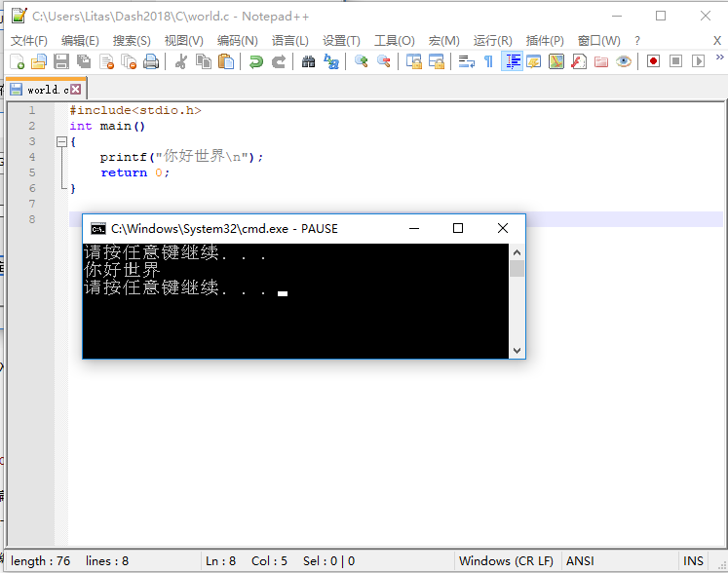
Task: Cut selection with the scissors icon
Action: (x=181, y=61)
